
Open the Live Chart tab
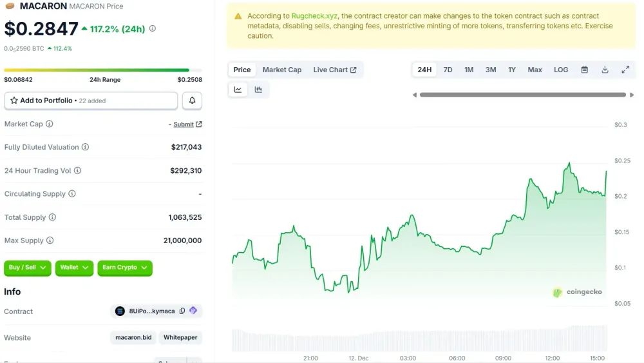[x=334, y=70]
